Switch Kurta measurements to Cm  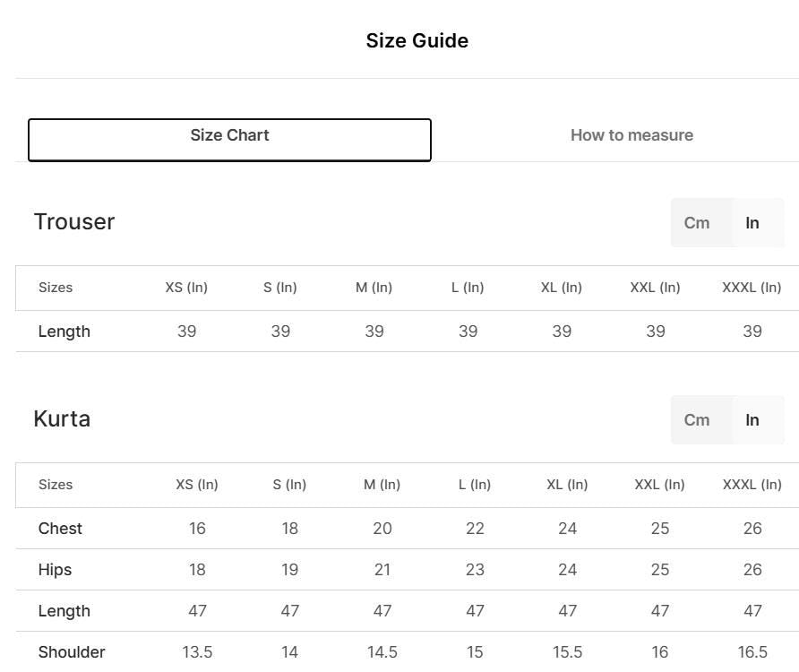(697, 420)
